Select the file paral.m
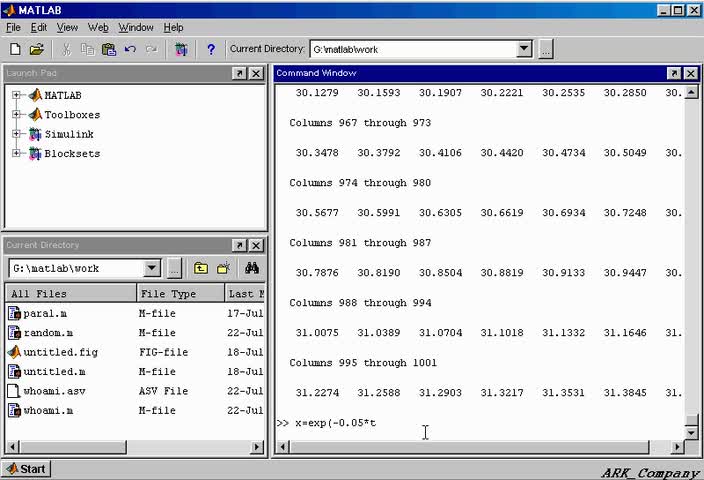 coord(45,313)
